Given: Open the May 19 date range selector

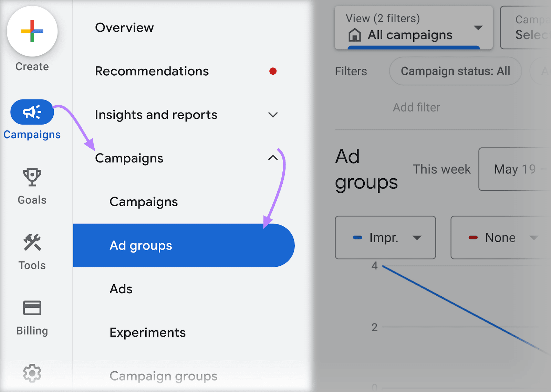Looking at the screenshot, I should 515,169.
